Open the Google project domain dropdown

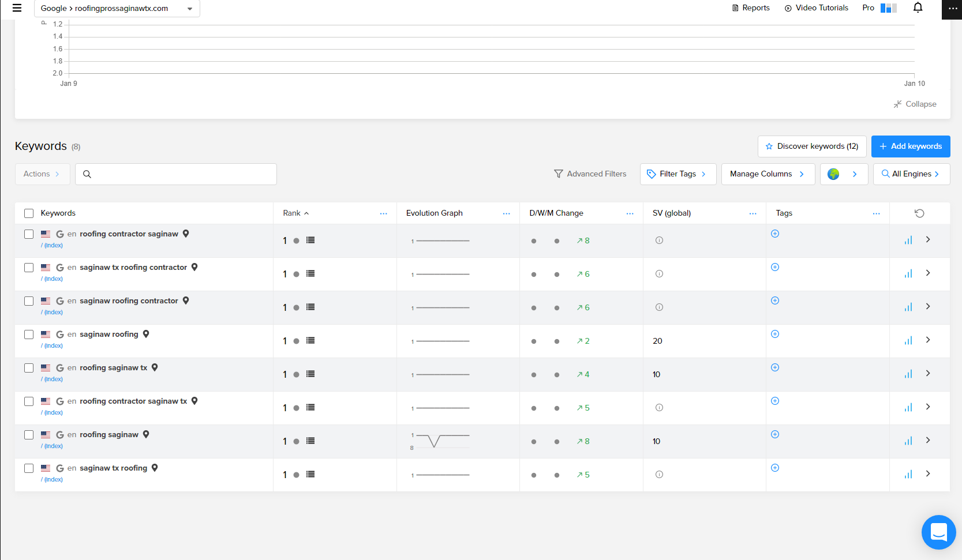click(x=117, y=9)
